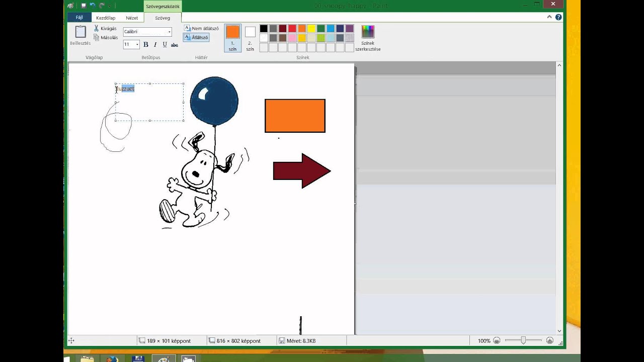Pick dark red swatch in top row
The image size is (644, 362).
tap(283, 29)
